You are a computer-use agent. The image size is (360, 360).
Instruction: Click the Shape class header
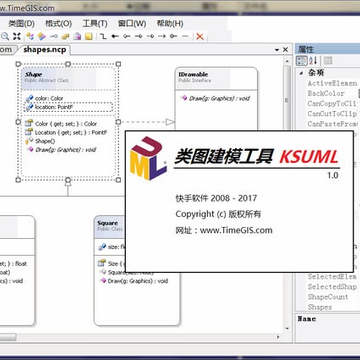pos(68,79)
